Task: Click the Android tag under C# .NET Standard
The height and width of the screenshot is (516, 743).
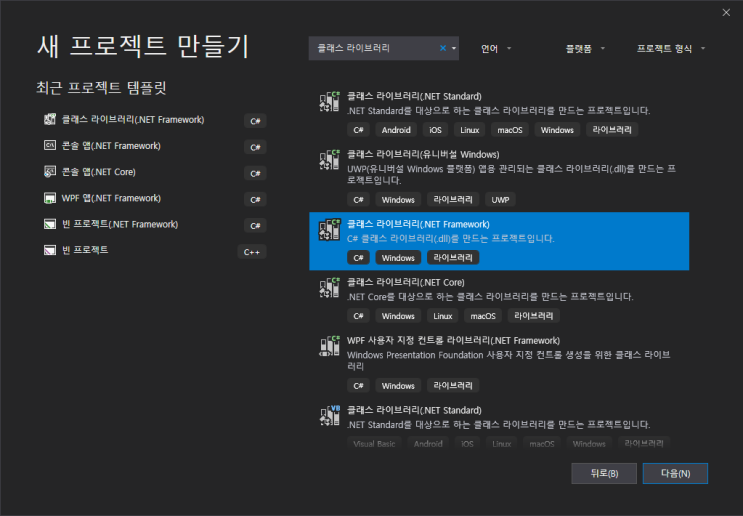Action: [x=396, y=130]
